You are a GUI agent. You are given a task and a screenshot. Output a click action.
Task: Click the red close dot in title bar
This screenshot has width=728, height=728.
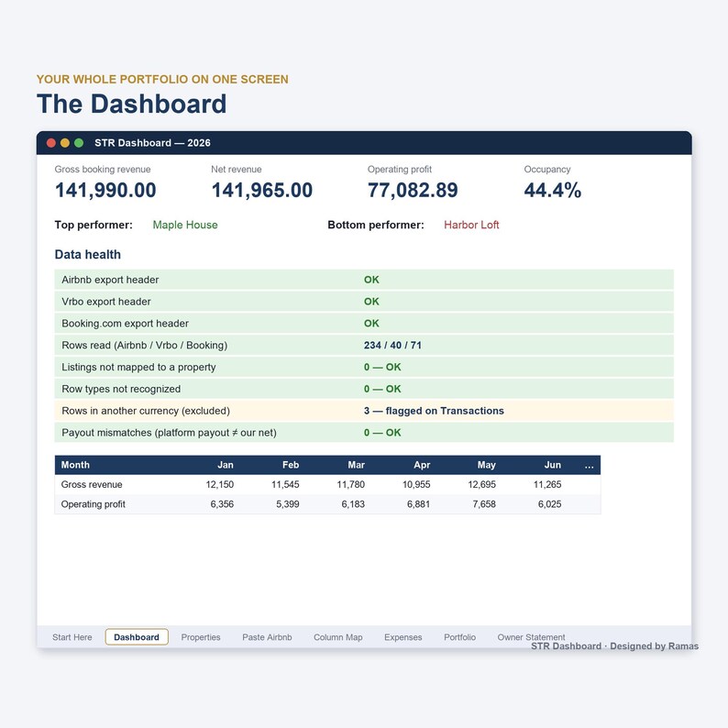coord(51,143)
